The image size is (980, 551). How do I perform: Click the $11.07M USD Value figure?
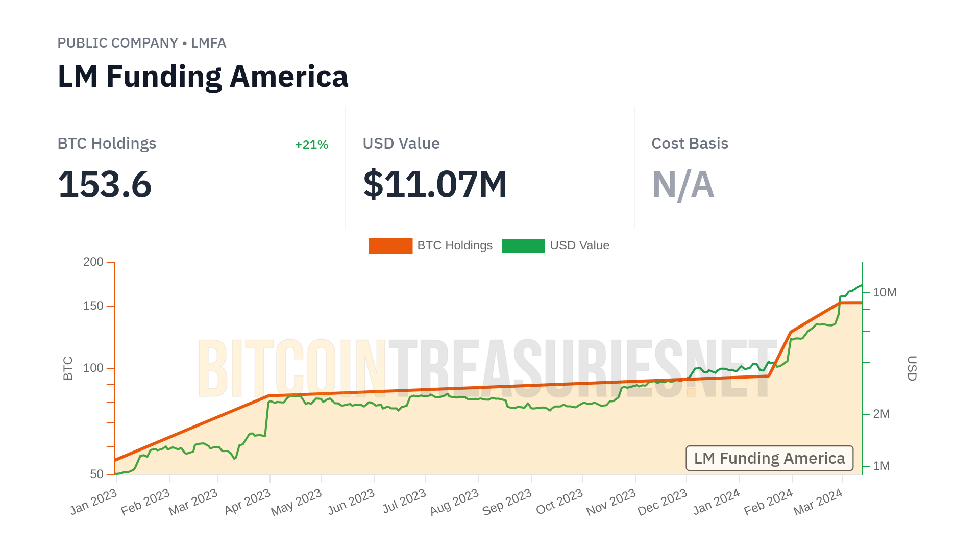435,184
